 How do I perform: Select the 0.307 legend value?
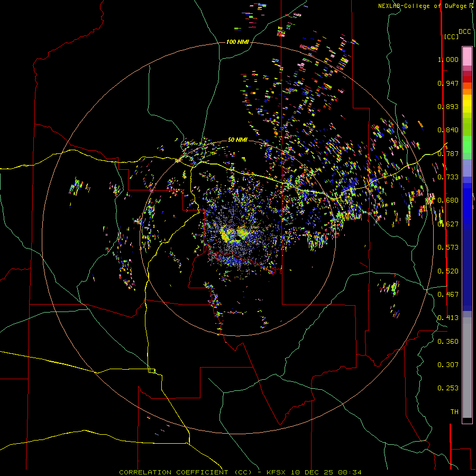click(448, 365)
